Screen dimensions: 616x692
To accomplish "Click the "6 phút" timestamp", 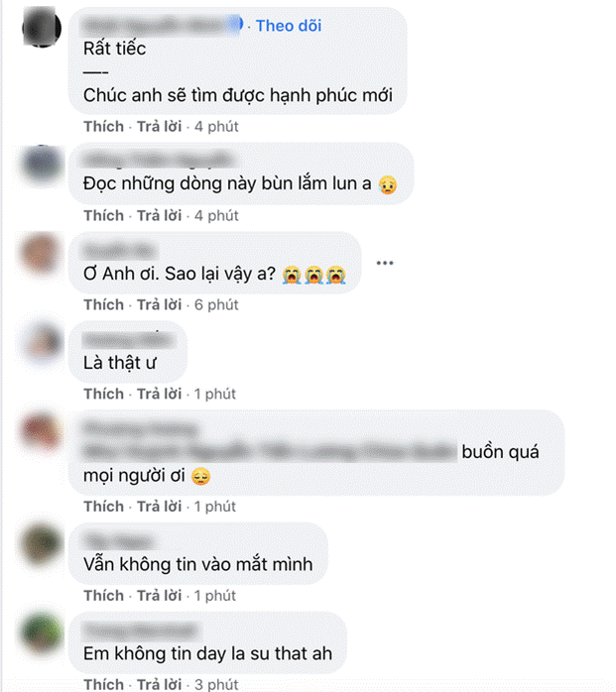I will [x=216, y=305].
